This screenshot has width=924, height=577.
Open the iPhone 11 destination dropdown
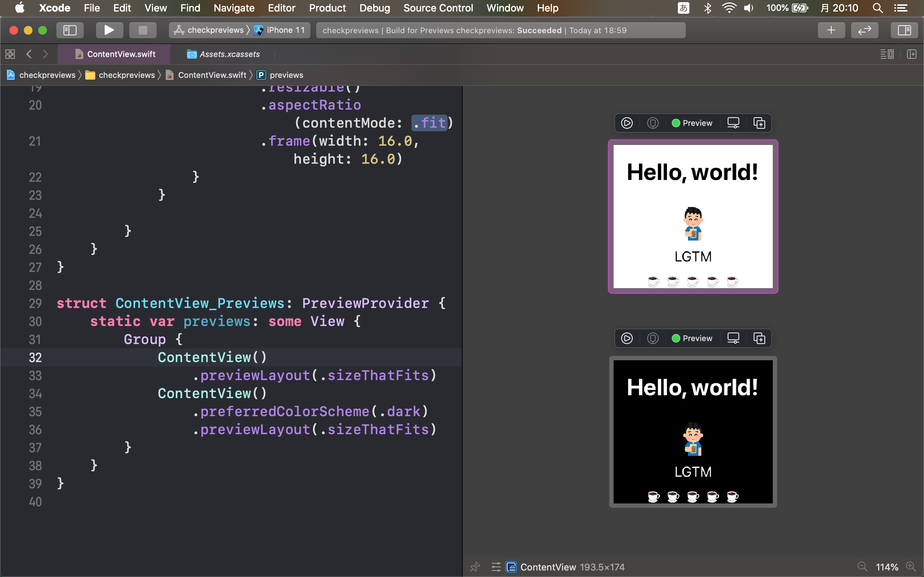(x=285, y=30)
